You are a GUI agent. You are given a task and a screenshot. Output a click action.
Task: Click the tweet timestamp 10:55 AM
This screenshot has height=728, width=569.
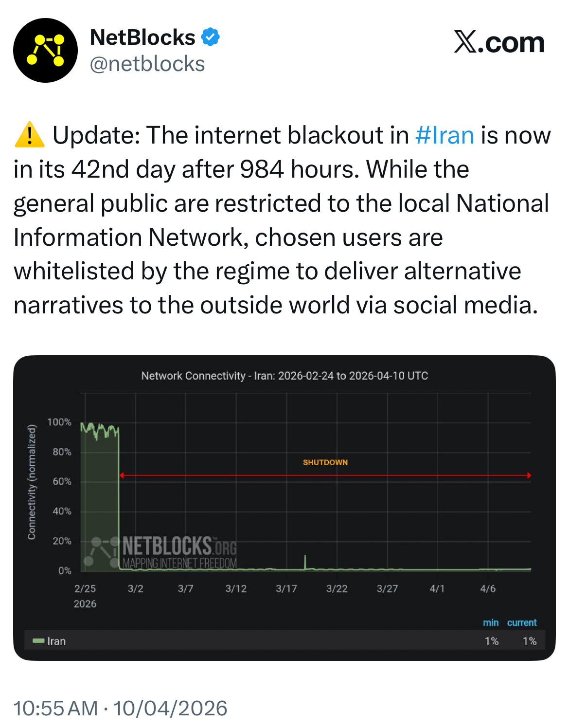(x=55, y=708)
